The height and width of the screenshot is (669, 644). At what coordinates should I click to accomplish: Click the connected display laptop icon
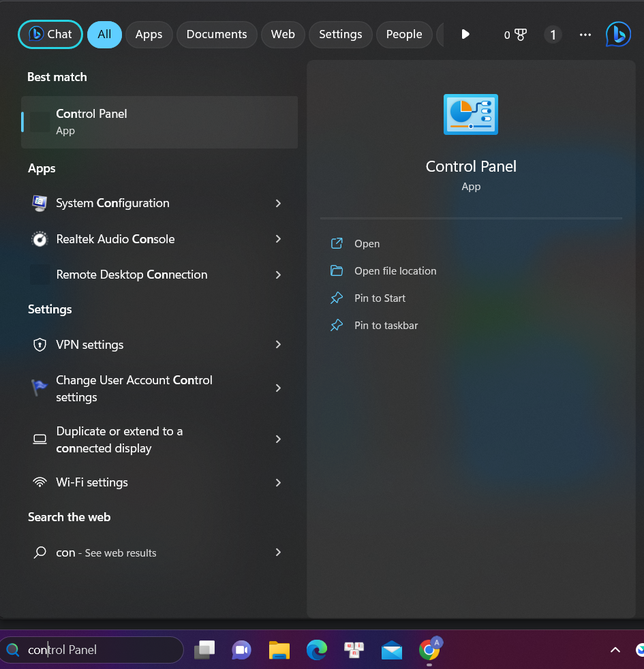click(x=40, y=439)
